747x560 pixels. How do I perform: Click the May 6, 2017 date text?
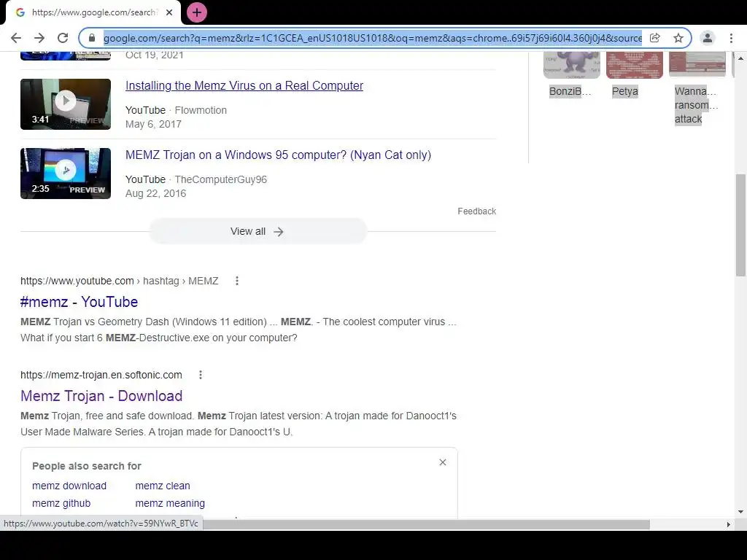pyautogui.click(x=153, y=124)
